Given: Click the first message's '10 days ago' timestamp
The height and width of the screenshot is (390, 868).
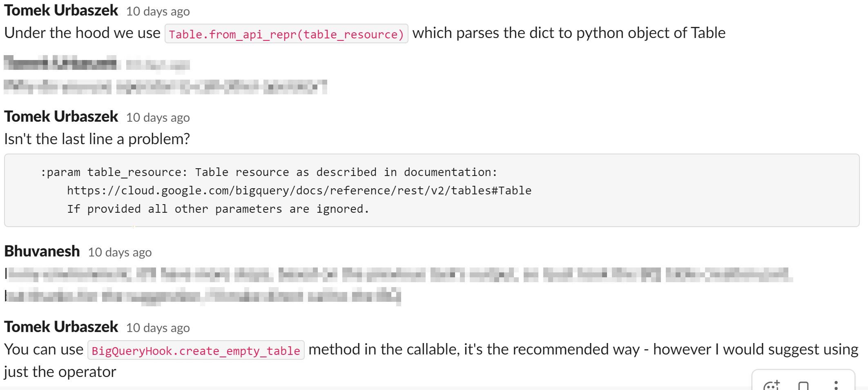Looking at the screenshot, I should pyautogui.click(x=158, y=11).
